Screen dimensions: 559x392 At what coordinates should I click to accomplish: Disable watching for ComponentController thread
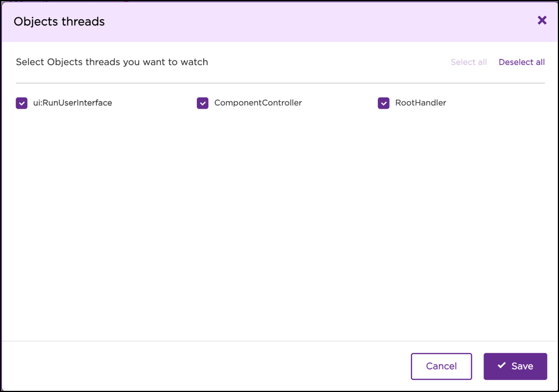[x=203, y=103]
